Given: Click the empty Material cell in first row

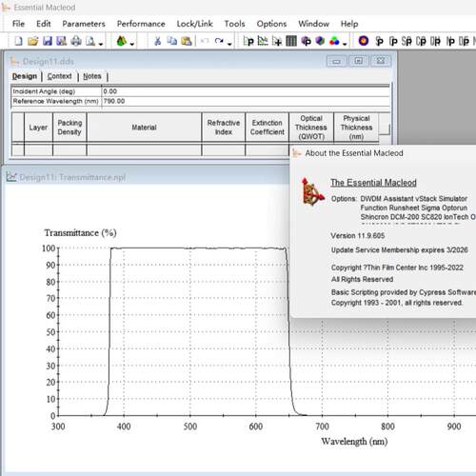Looking at the screenshot, I should pos(144,149).
